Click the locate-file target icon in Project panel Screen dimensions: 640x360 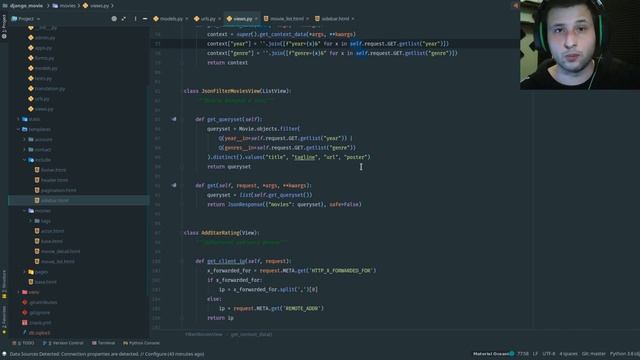tap(114, 19)
